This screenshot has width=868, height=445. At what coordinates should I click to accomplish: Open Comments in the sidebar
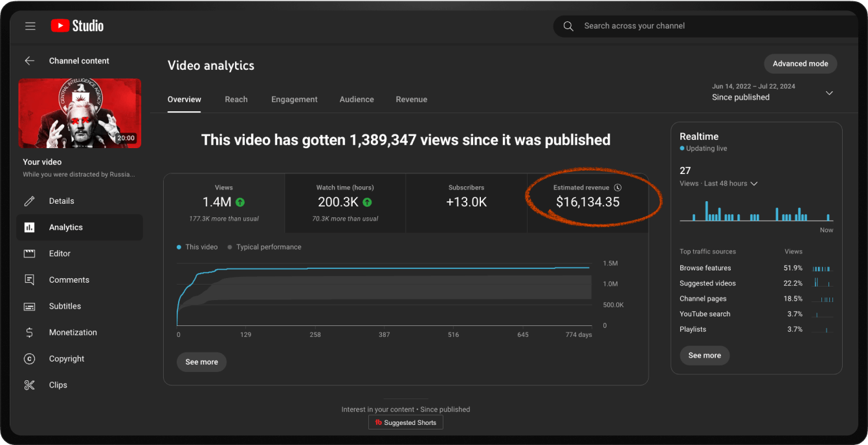tap(80, 280)
